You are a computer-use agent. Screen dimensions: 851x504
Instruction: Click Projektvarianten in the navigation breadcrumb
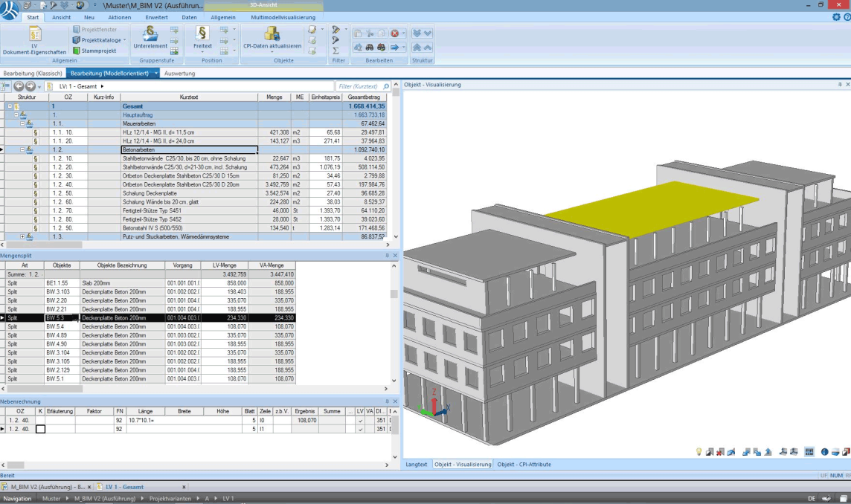pos(170,499)
